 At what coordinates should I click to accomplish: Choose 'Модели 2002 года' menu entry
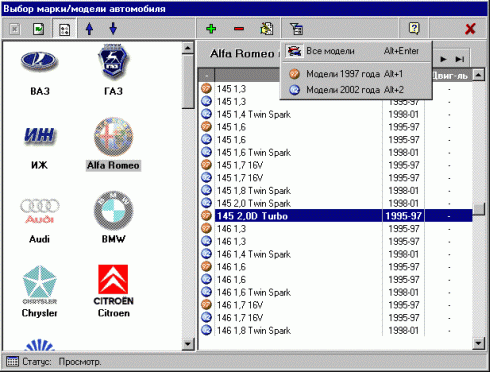click(356, 90)
